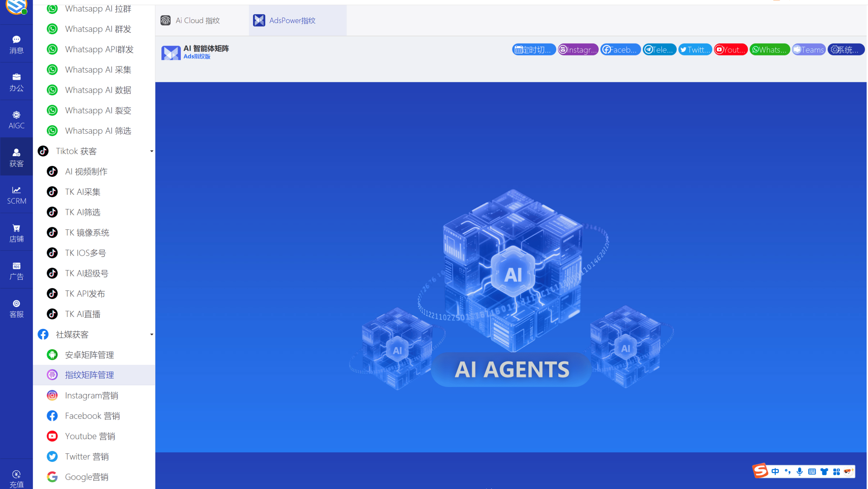Open TK AI直播 menu item
This screenshot has width=868, height=489.
[83, 314]
